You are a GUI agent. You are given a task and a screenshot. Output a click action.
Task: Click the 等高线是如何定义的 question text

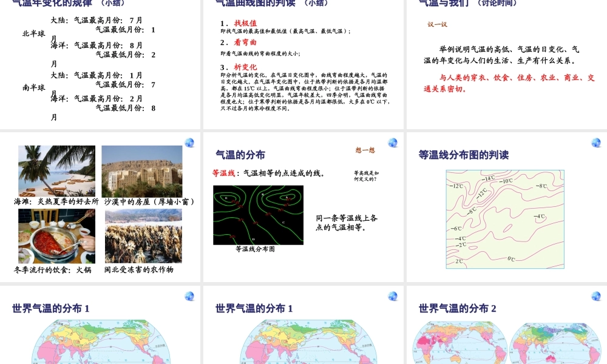[x=366, y=176]
